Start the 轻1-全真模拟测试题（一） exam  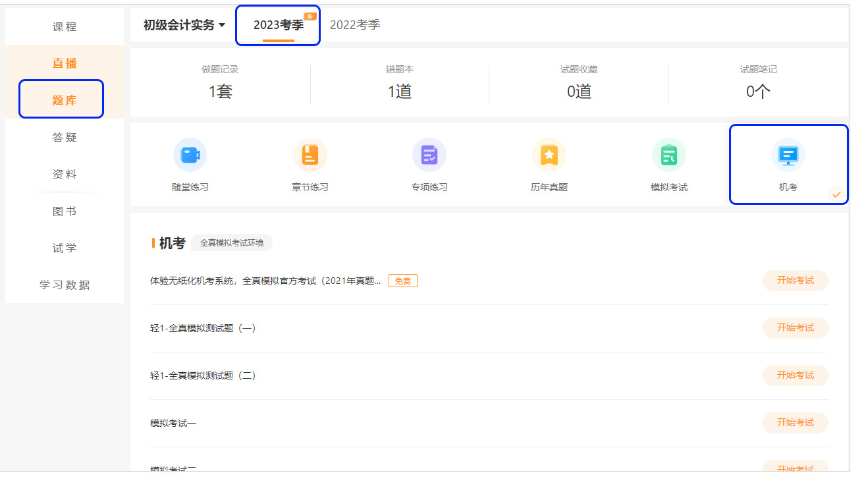tap(795, 328)
